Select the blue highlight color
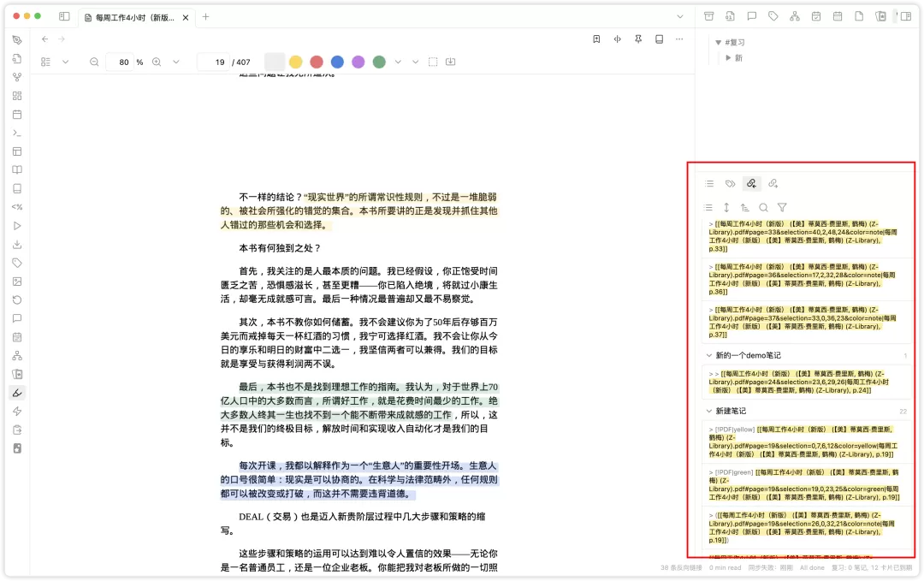924x581 pixels. (x=337, y=62)
